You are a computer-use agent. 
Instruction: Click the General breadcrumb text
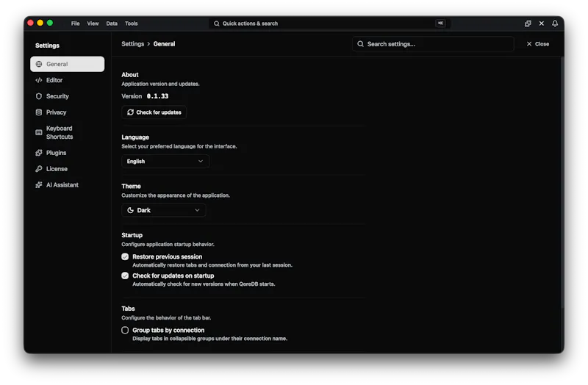(x=164, y=44)
